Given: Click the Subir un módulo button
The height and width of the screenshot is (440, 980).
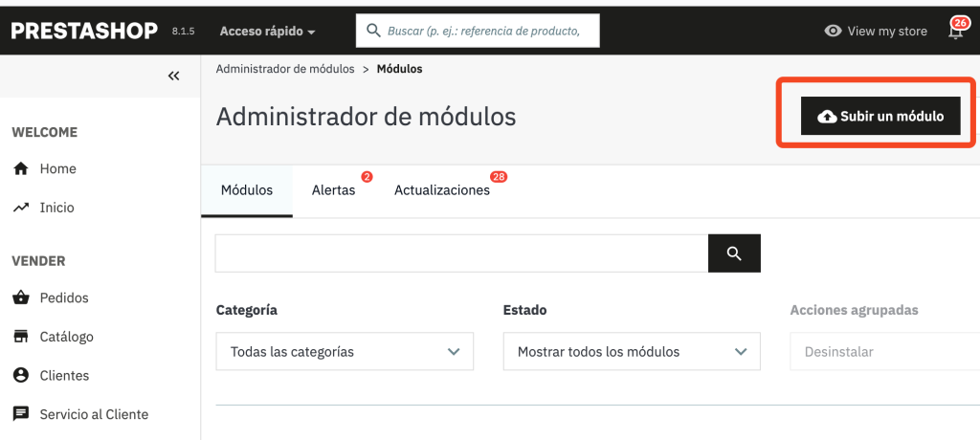Looking at the screenshot, I should tap(880, 117).
